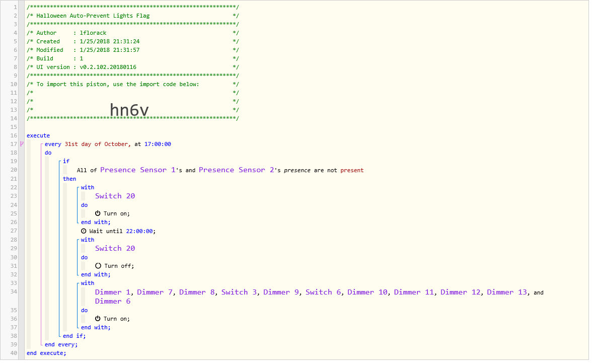Click 'with' keyword on line 33

(88, 284)
